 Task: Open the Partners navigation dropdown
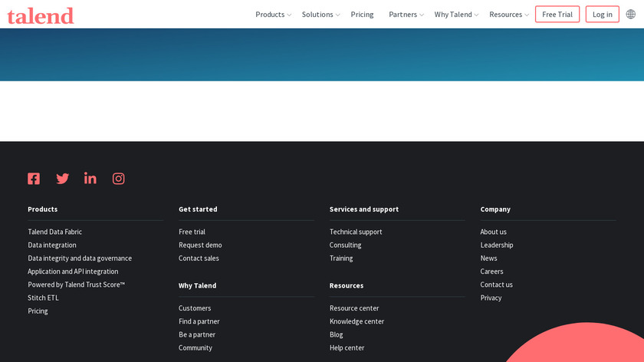coord(406,15)
